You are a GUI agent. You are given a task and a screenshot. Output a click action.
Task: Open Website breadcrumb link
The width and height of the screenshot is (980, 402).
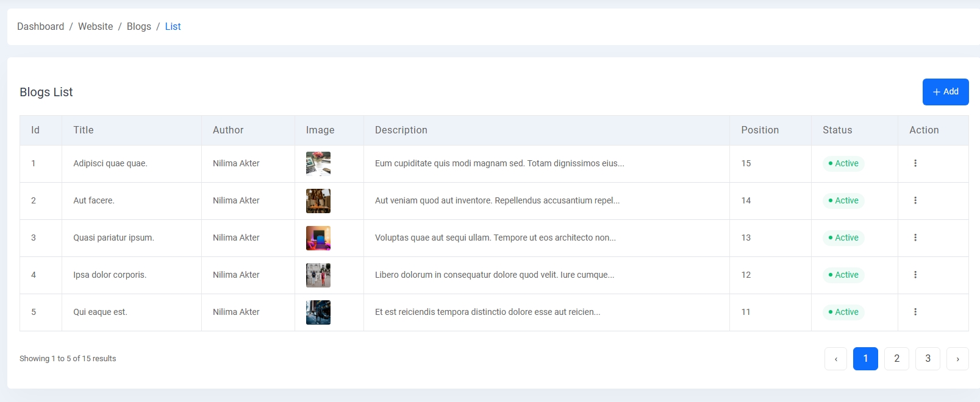95,27
